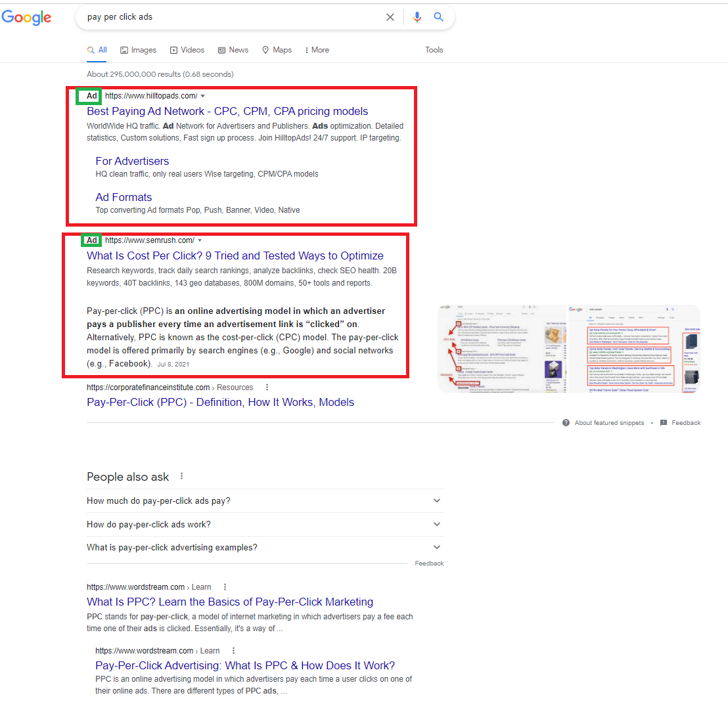Click the Google logo

(26, 18)
